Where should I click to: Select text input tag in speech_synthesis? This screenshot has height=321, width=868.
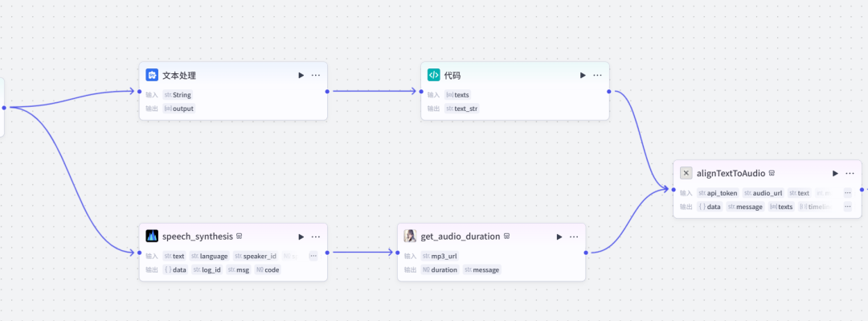click(x=174, y=256)
